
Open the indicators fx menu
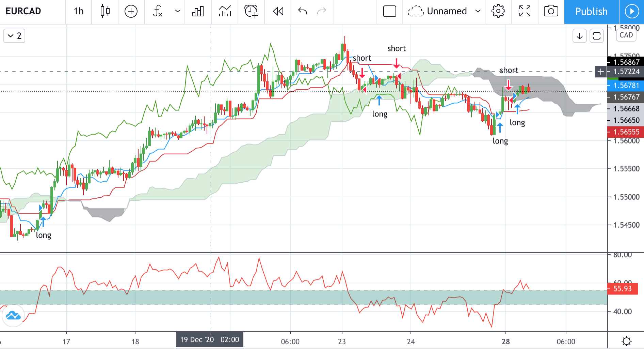pyautogui.click(x=158, y=11)
